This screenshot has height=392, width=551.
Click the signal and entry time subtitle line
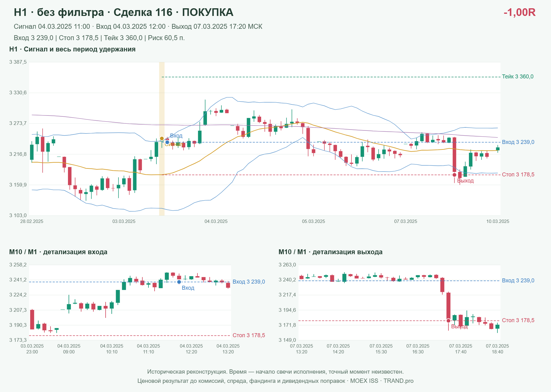[138, 27]
